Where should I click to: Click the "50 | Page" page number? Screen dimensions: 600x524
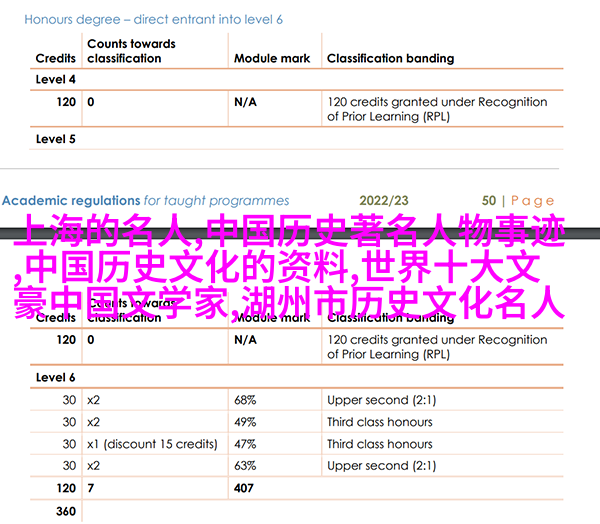[518, 201]
